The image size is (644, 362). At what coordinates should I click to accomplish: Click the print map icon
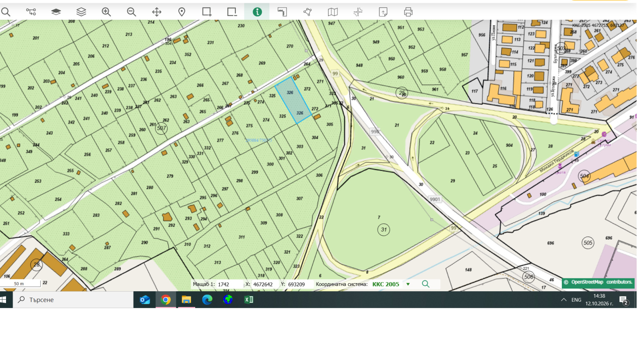pyautogui.click(x=408, y=12)
